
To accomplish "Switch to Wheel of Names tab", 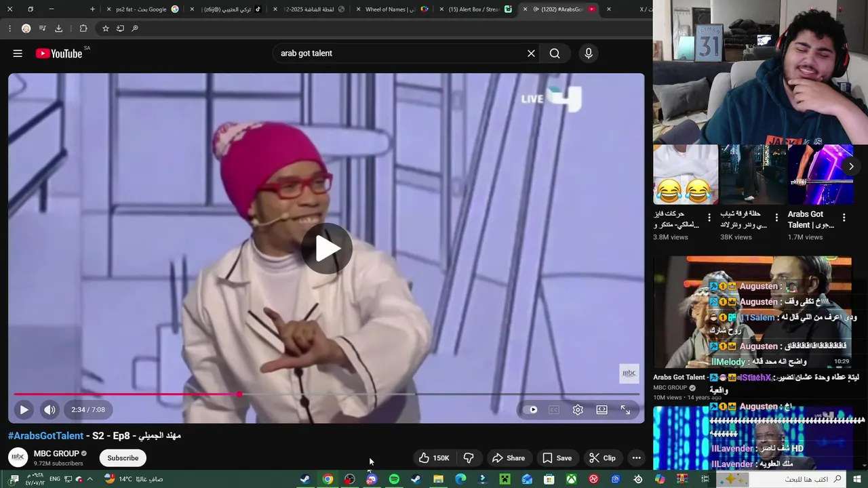I will tap(393, 9).
